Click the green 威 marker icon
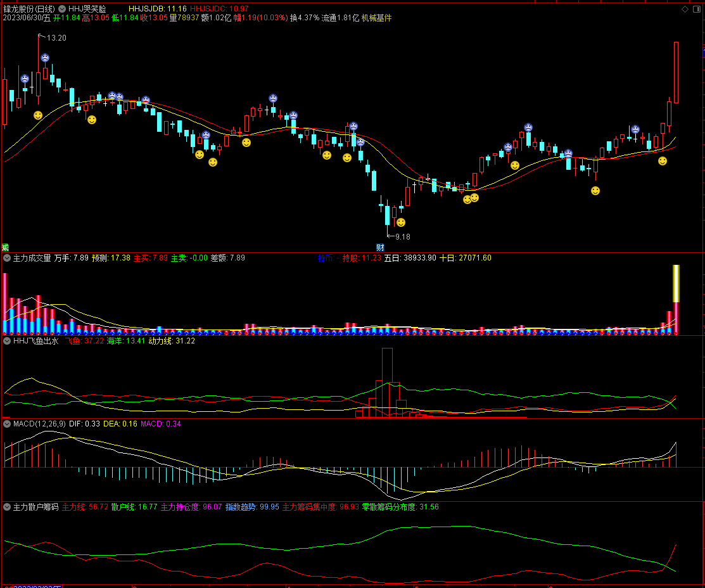The image size is (705, 588). (x=5, y=247)
